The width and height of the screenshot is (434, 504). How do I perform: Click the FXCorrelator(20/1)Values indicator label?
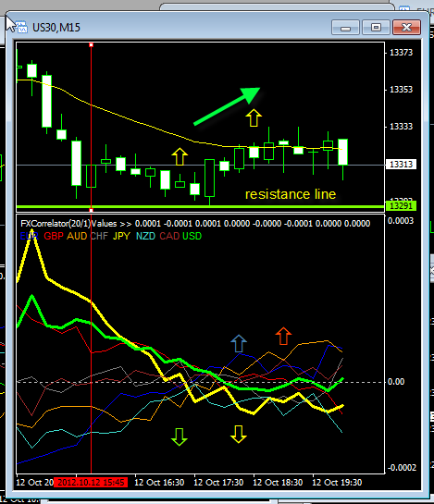click(x=68, y=224)
